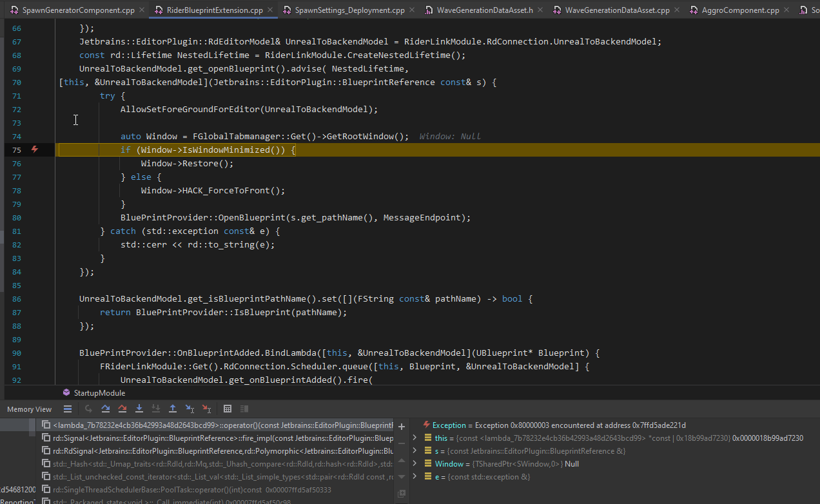
Task: Open the debug toolbar hamburger menu icon
Action: click(x=68, y=408)
